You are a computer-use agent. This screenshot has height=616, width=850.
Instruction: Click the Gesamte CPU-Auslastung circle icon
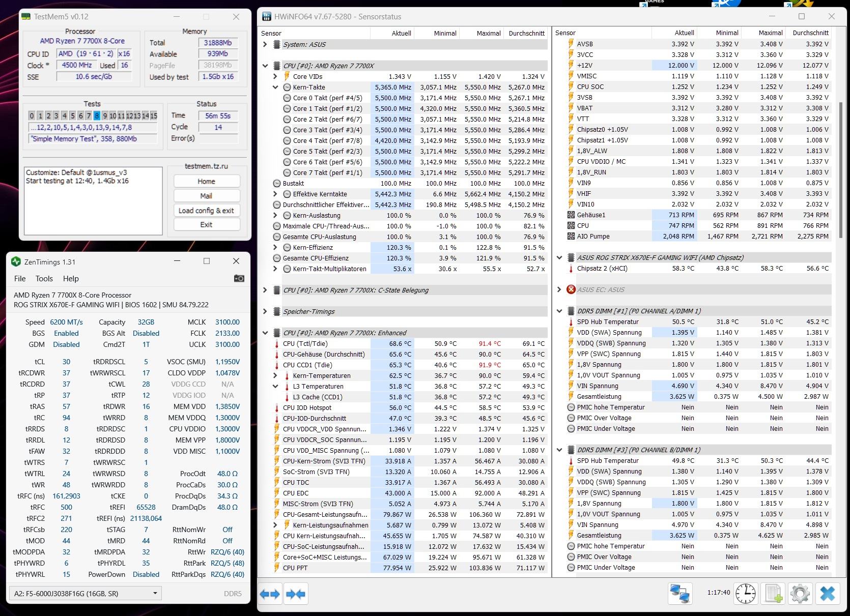pyautogui.click(x=277, y=237)
